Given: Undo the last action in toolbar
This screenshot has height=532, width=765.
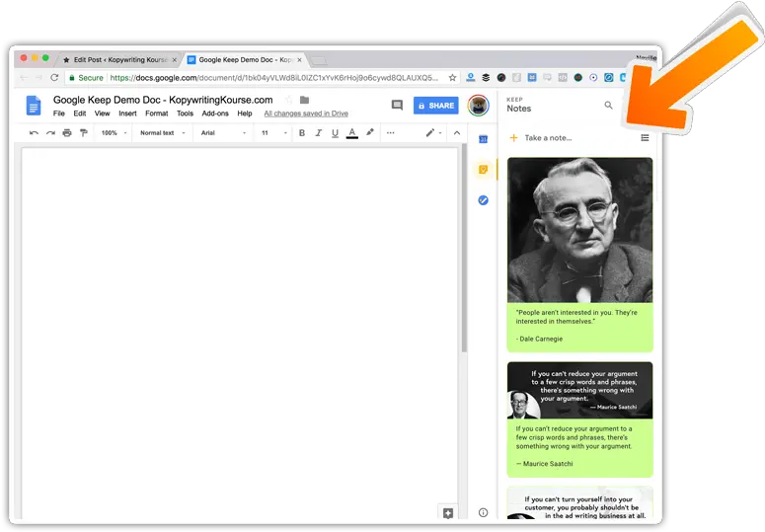Looking at the screenshot, I should [x=34, y=132].
